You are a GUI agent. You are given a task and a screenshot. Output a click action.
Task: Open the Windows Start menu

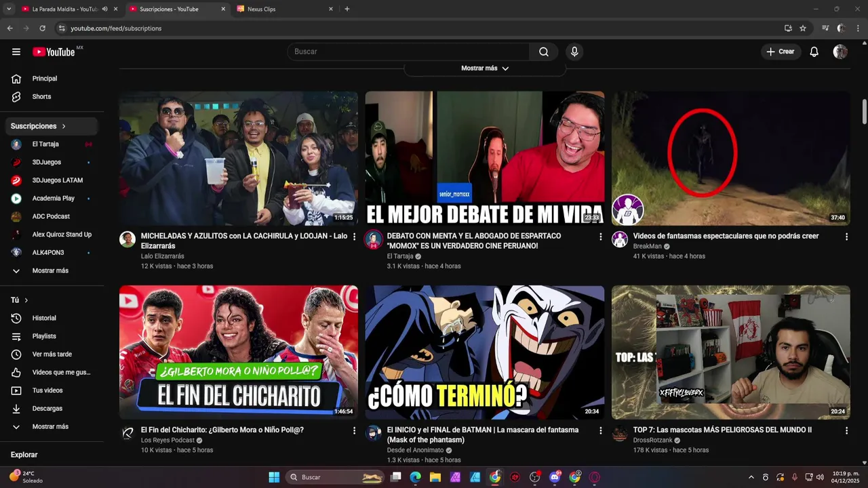pyautogui.click(x=274, y=477)
